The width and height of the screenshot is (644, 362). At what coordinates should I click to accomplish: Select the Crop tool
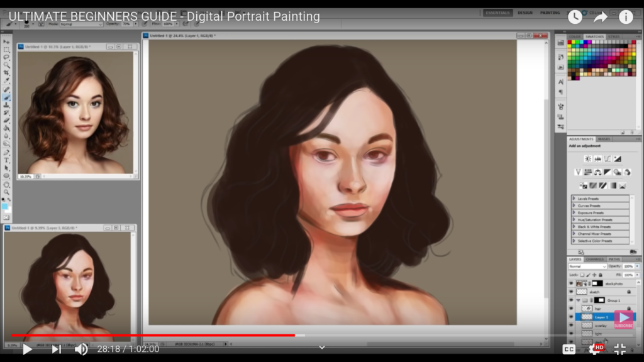click(6, 73)
